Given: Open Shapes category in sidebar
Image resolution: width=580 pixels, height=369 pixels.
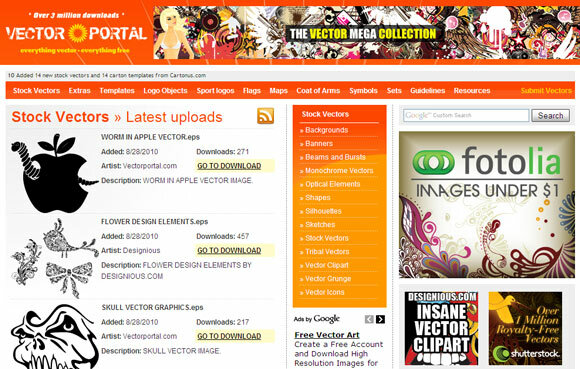Looking at the screenshot, I should point(318,197).
